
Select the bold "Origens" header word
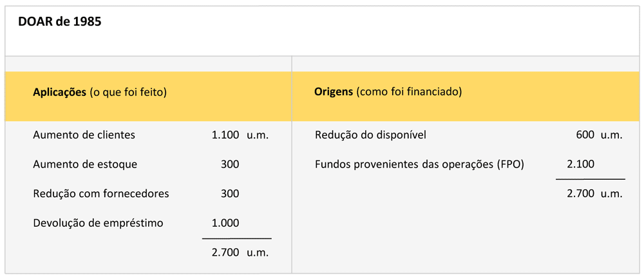[334, 91]
